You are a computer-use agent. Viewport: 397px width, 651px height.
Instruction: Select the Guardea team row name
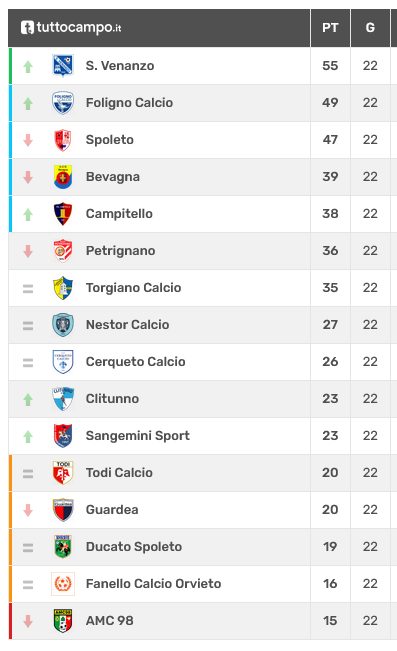click(x=112, y=509)
